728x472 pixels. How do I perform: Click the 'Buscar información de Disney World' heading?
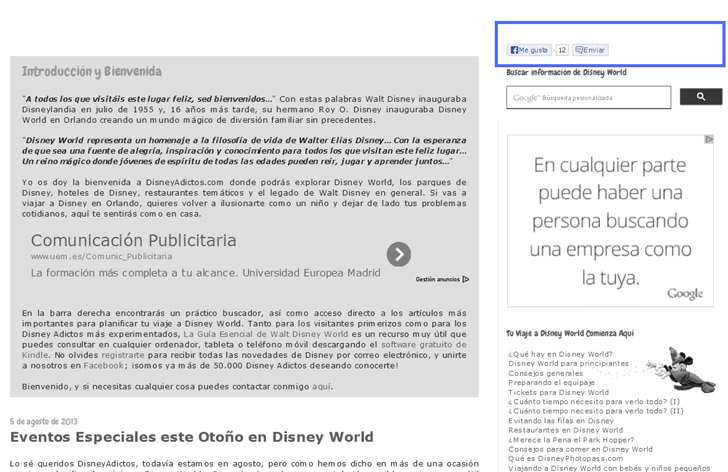566,72
